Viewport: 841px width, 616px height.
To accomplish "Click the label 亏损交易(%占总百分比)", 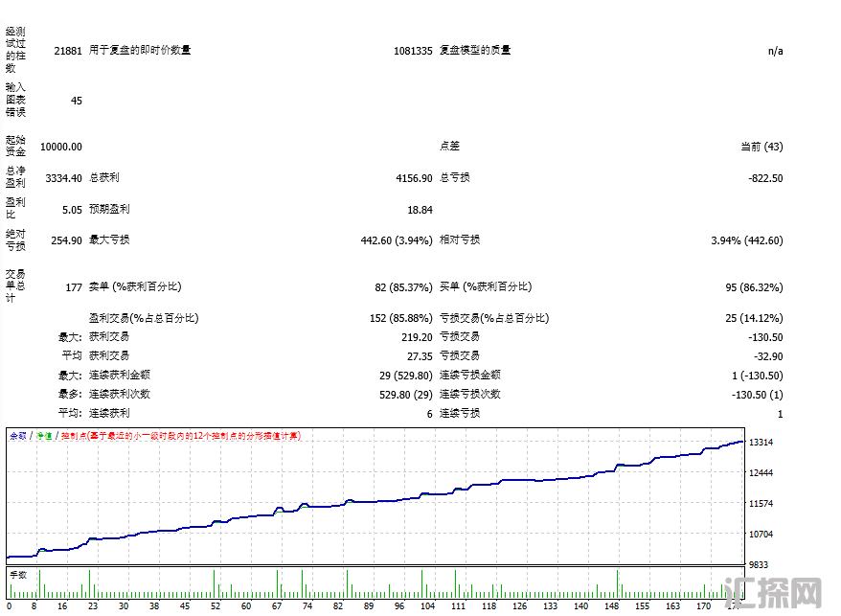I will [x=494, y=318].
